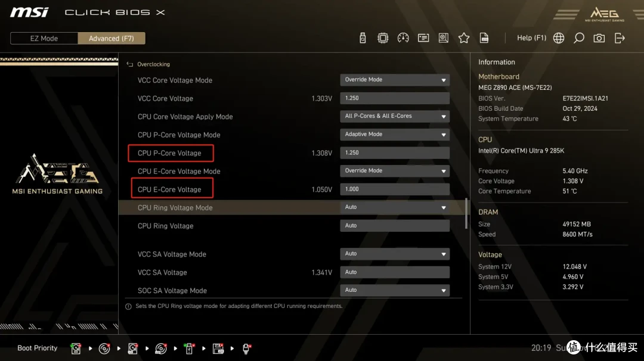Select USB hard disk boot device

pyautogui.click(x=132, y=348)
